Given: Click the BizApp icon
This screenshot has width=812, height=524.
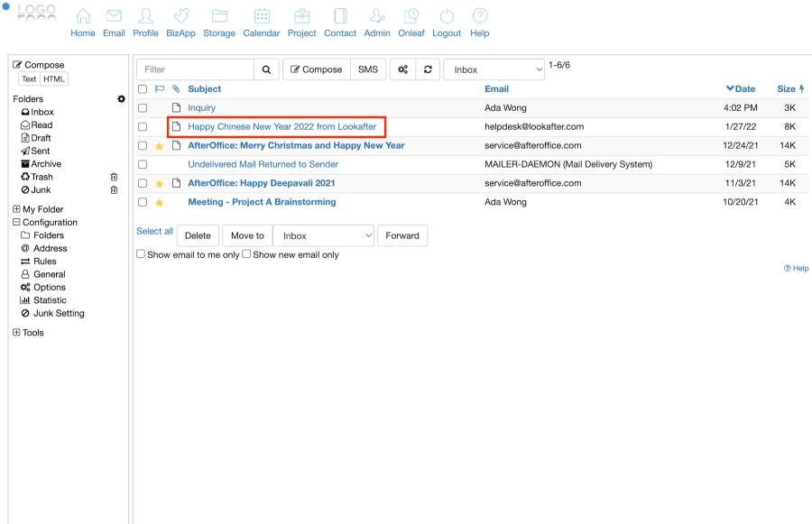Looking at the screenshot, I should (x=180, y=17).
